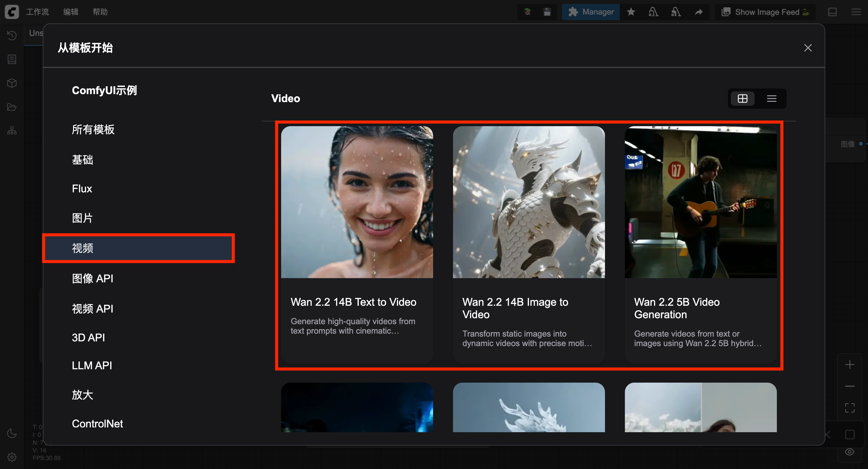Select 3D API category
This screenshot has height=469, width=868.
(x=139, y=337)
